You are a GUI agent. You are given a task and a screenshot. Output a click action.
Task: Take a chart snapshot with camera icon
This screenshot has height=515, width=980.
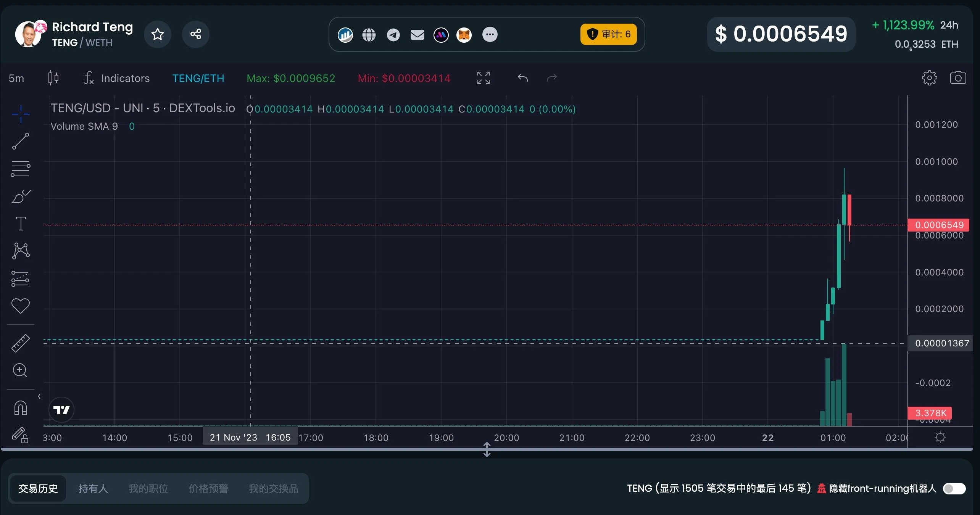pos(958,78)
